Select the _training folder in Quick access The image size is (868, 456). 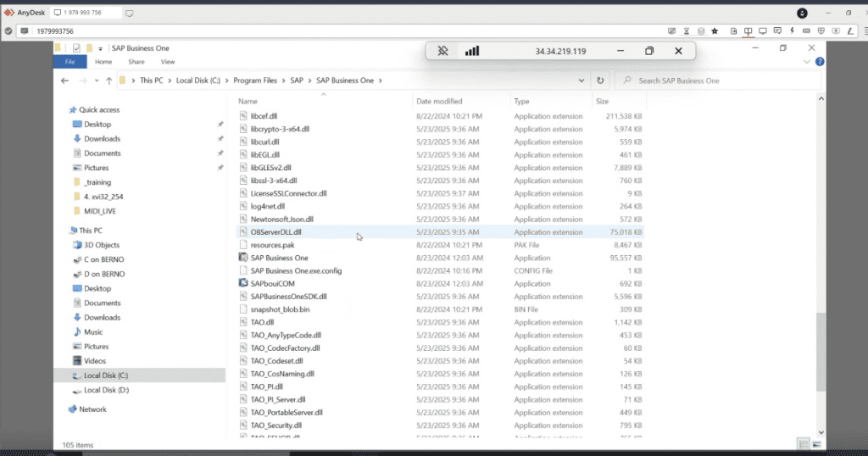pyautogui.click(x=97, y=182)
